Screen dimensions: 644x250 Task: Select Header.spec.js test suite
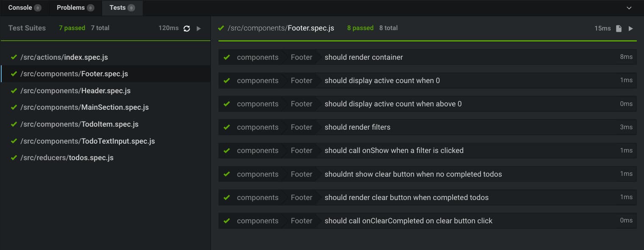tap(75, 91)
